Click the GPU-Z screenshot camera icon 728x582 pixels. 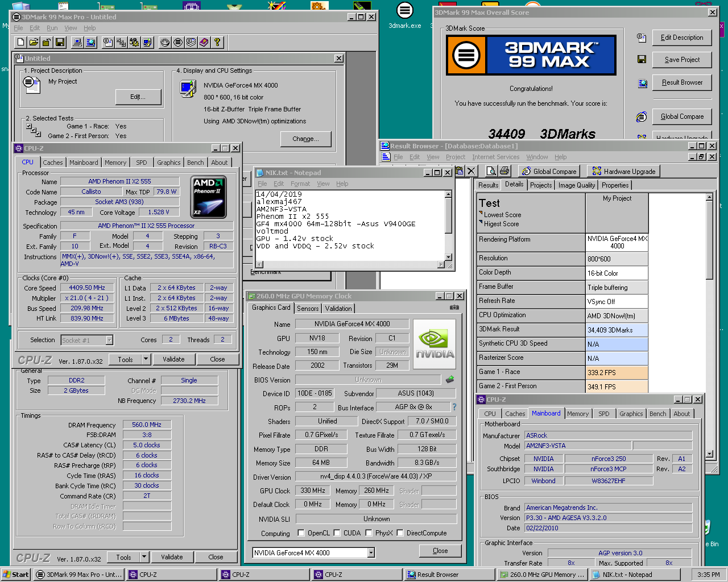click(454, 307)
